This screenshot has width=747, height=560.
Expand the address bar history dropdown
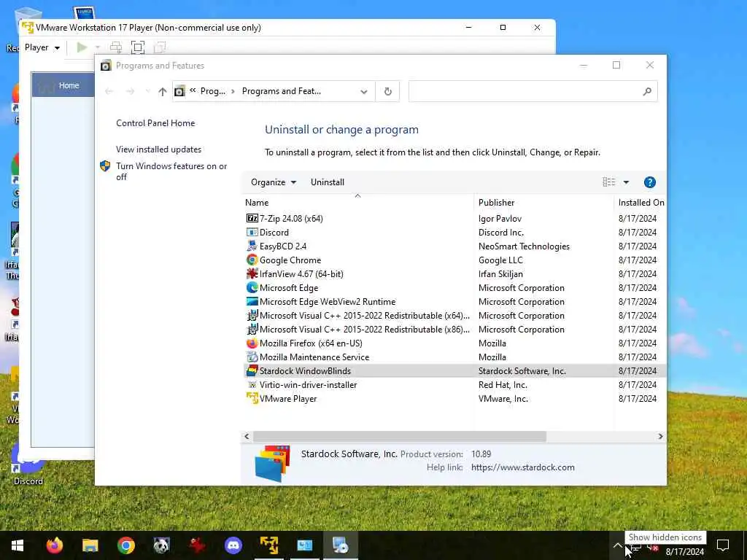tap(364, 91)
